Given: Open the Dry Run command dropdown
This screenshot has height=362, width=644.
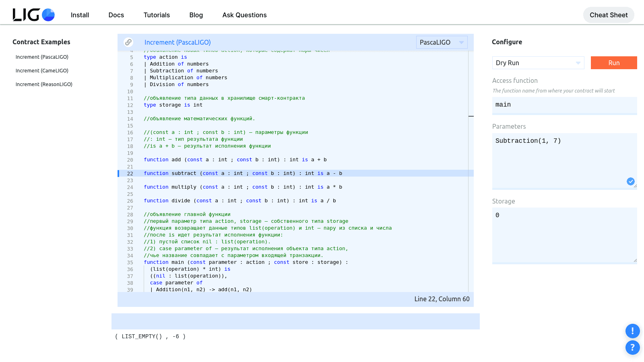Looking at the screenshot, I should (538, 63).
